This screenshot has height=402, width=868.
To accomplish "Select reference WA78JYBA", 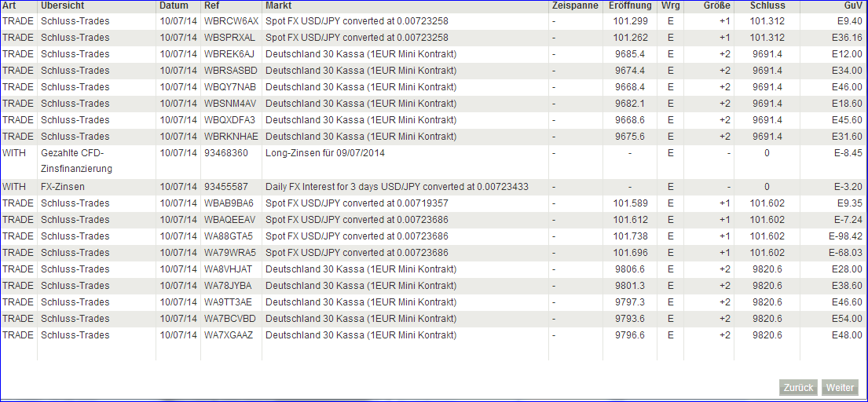I will pos(228,285).
